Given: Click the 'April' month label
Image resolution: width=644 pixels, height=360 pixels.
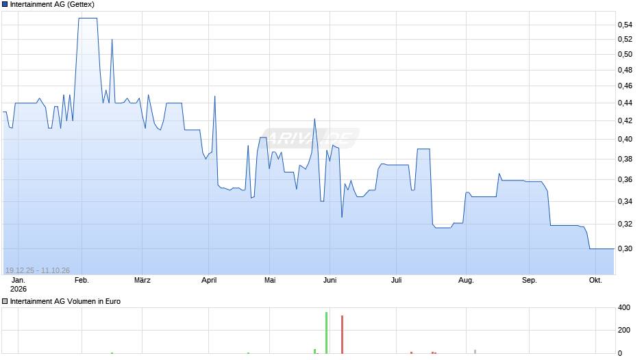Looking at the screenshot, I should point(209,281).
